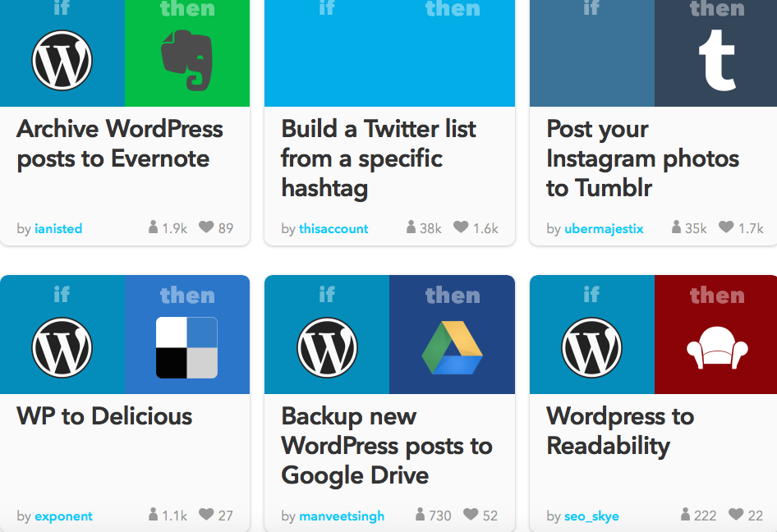Viewport: 777px width, 532px height.
Task: Click the WordPress icon on WP to Delicious
Action: 62,348
